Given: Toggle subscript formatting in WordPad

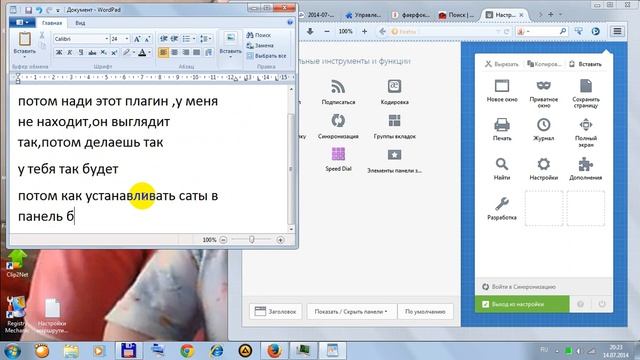Looking at the screenshot, I should coord(103,52).
